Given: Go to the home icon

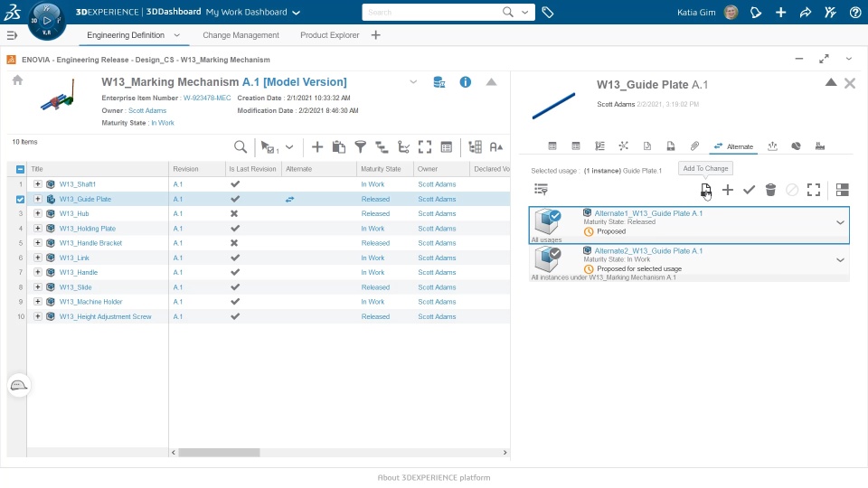Looking at the screenshot, I should pos(18,80).
